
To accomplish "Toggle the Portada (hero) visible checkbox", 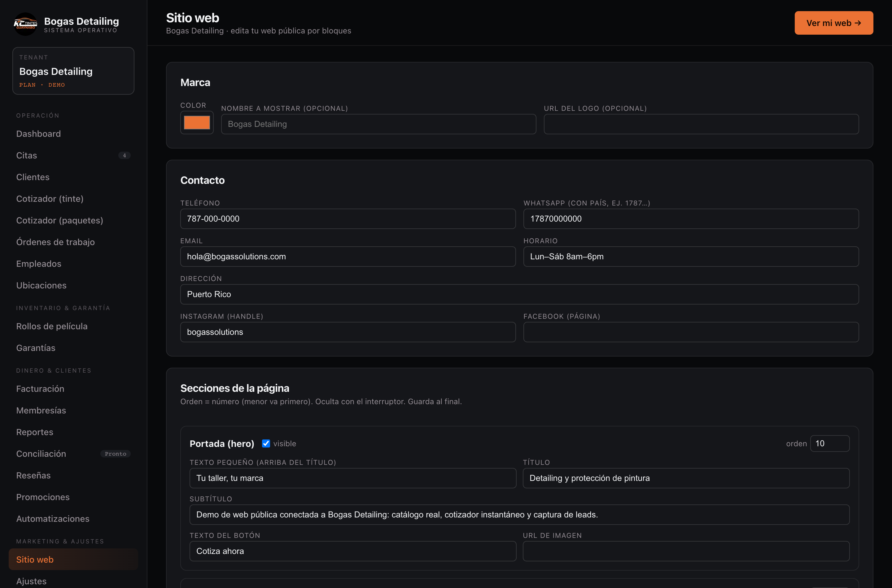I will click(266, 443).
